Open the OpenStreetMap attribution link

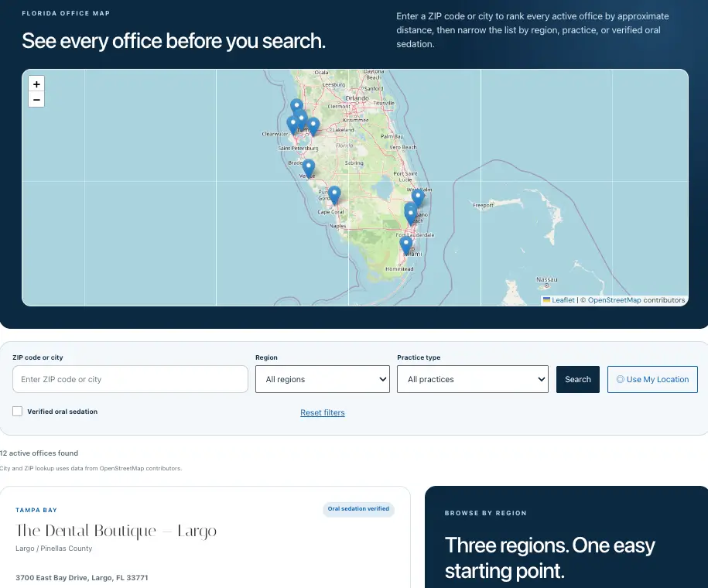(614, 300)
